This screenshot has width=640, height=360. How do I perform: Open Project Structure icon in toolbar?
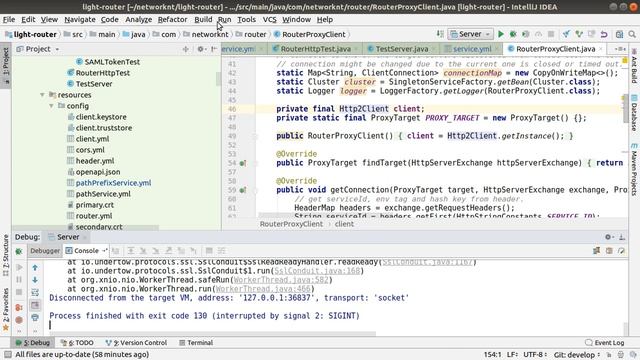point(619,34)
